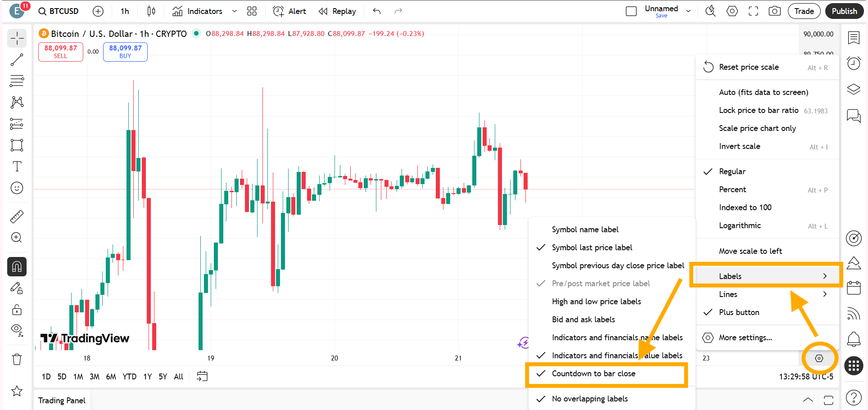868x410 pixels.
Task: Switch to Logarithmic price scale
Action: click(740, 225)
